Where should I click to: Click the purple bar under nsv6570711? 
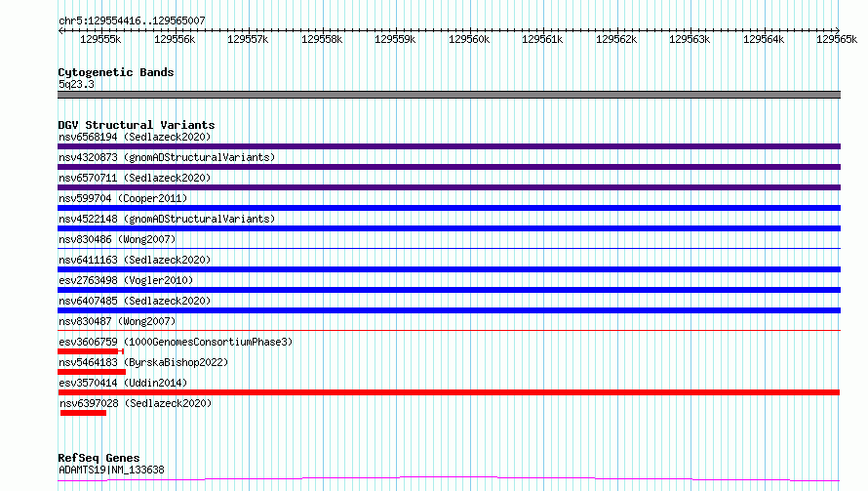[449, 187]
